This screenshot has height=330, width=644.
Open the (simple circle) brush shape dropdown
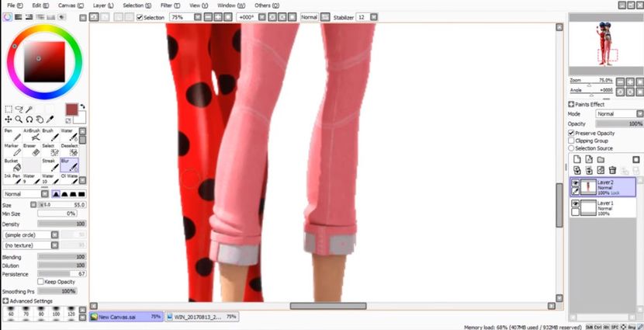43,234
